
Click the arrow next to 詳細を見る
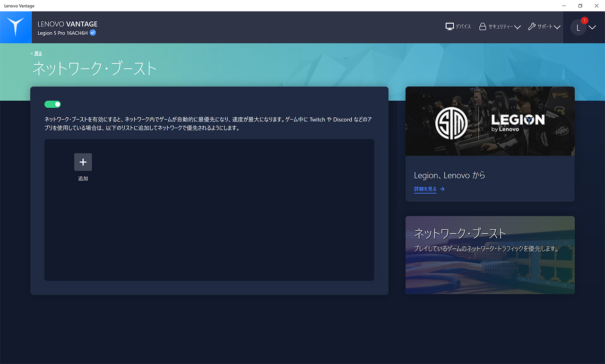pos(442,189)
